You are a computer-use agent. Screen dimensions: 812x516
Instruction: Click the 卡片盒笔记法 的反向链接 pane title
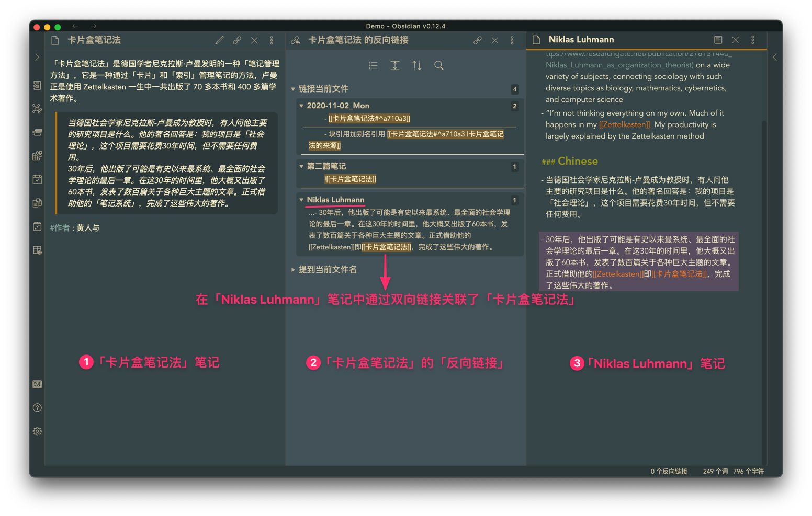tap(358, 40)
